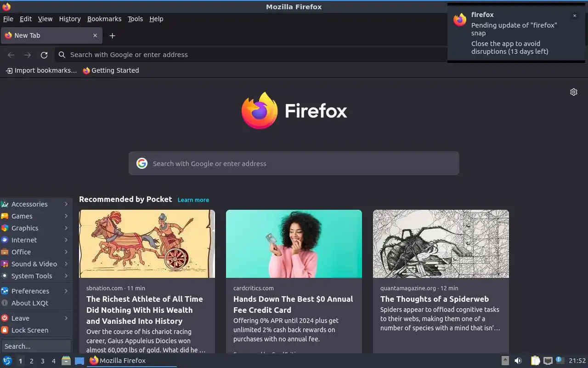Dismiss the firefox snap update notification
This screenshot has width=588, height=368.
coord(574,16)
